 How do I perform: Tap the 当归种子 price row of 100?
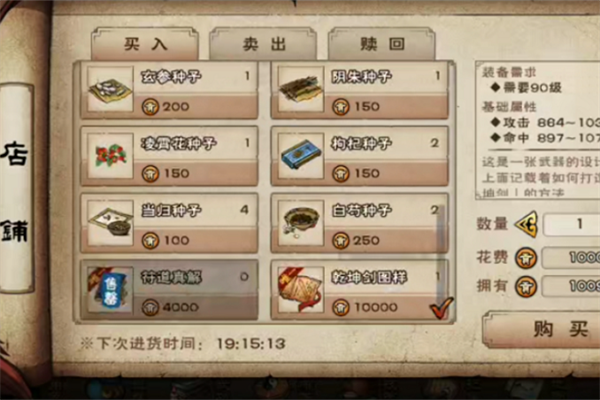pyautogui.click(x=195, y=240)
